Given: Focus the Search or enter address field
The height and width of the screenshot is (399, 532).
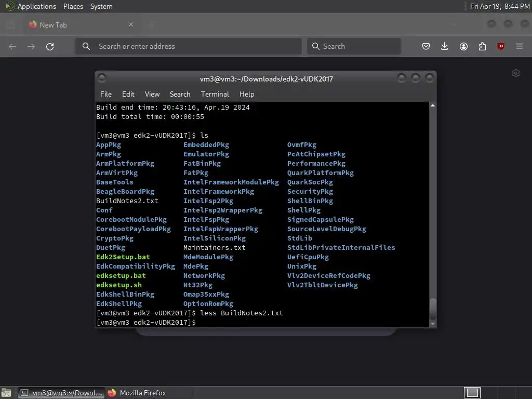Looking at the screenshot, I should click(x=188, y=46).
